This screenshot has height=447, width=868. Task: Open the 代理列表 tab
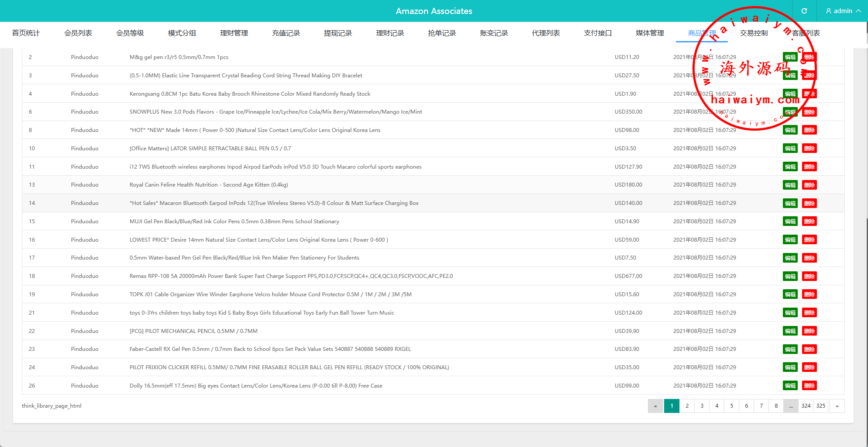click(545, 33)
